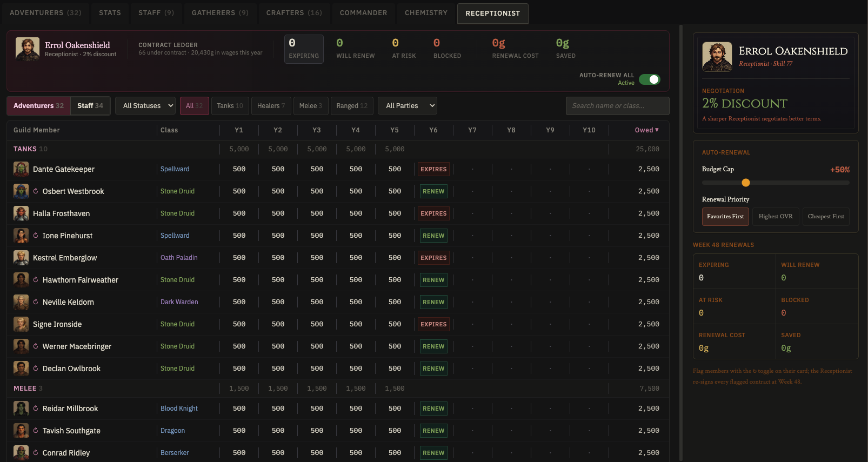Turn off the Auto-Renew All switch
The width and height of the screenshot is (868, 462).
point(650,79)
